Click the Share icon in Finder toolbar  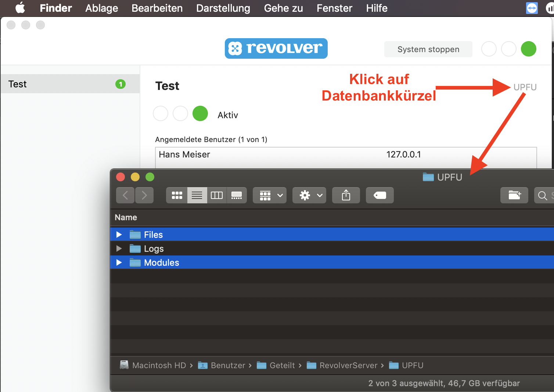346,195
